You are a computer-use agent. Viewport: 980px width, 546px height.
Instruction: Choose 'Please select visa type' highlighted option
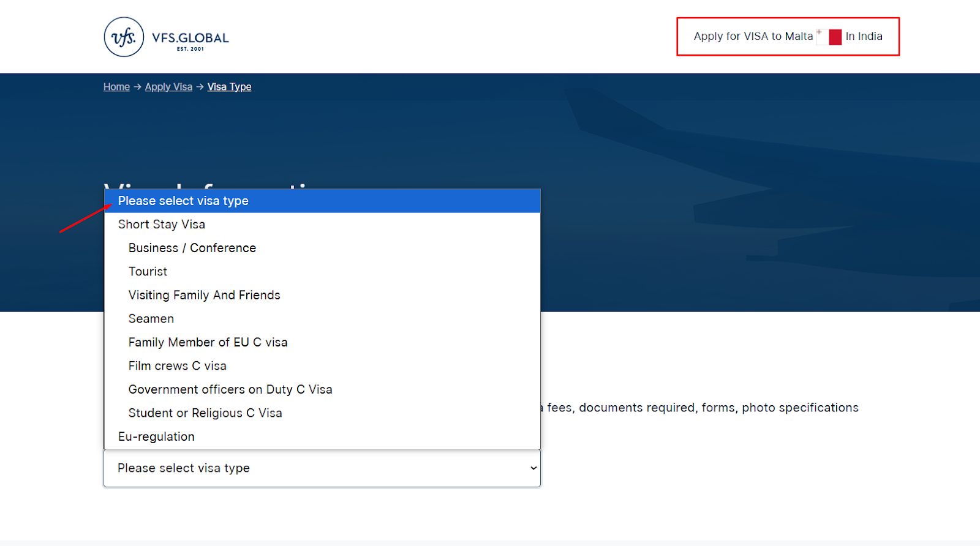[322, 201]
